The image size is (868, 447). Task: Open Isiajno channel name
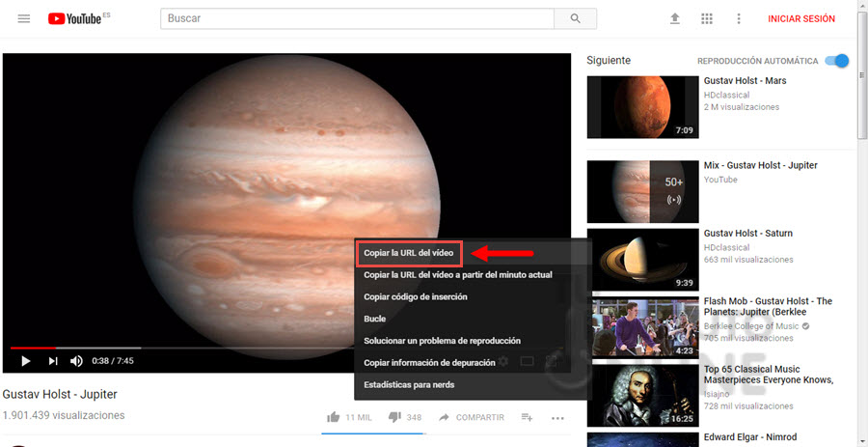[718, 394]
